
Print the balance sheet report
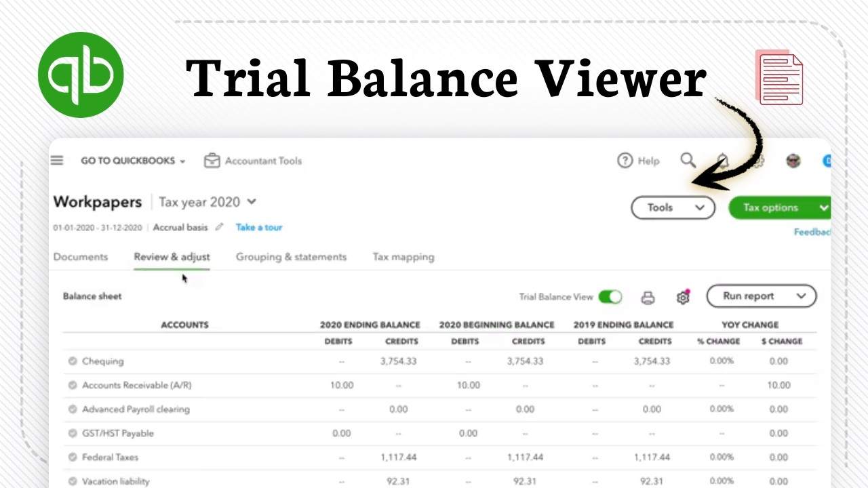point(648,297)
